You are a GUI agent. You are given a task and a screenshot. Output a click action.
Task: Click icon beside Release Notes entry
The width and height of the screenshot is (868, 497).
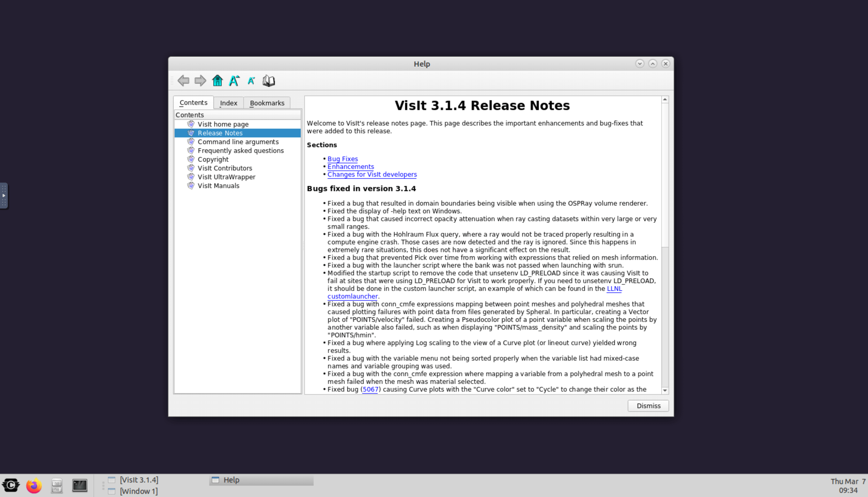click(191, 133)
